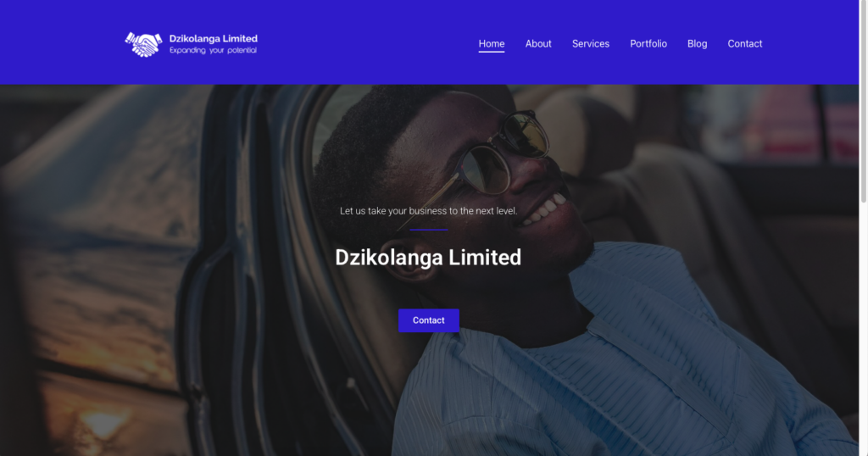This screenshot has height=456, width=868.
Task: Click the blue divider line under tagline
Action: coord(428,230)
